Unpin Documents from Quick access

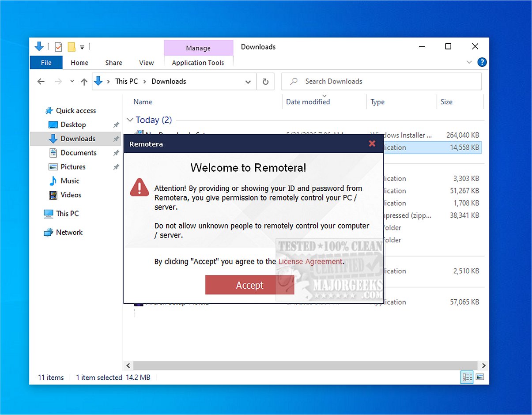tap(116, 153)
